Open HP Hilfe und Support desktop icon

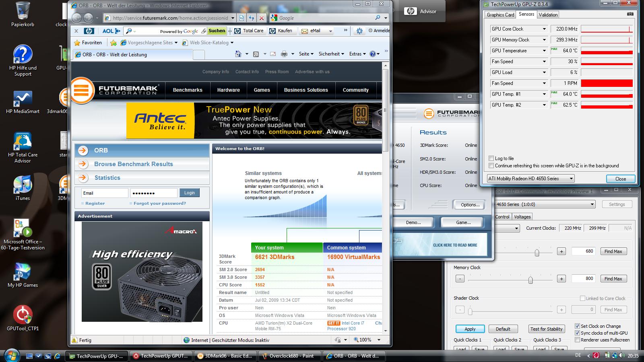point(23,61)
